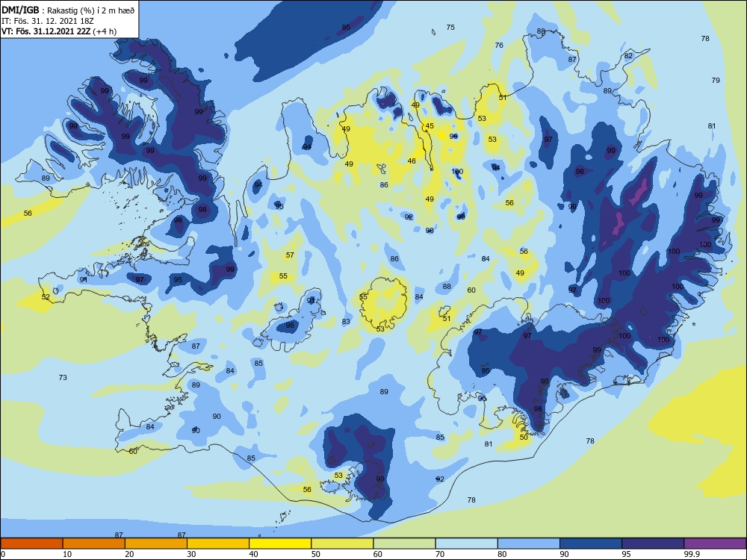This screenshot has height=560, width=747.
Task: Click the medium blue 90–95 legend swatch
Action: [x=591, y=544]
